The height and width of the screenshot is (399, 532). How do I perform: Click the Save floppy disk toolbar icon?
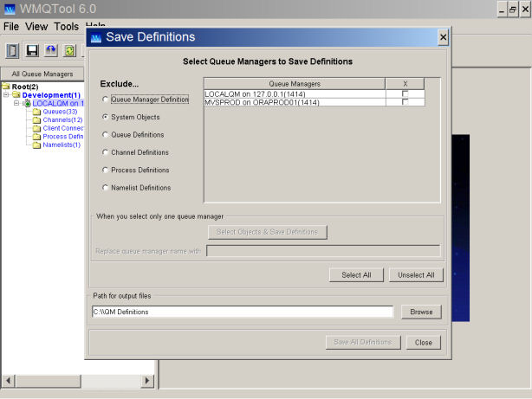[32, 51]
